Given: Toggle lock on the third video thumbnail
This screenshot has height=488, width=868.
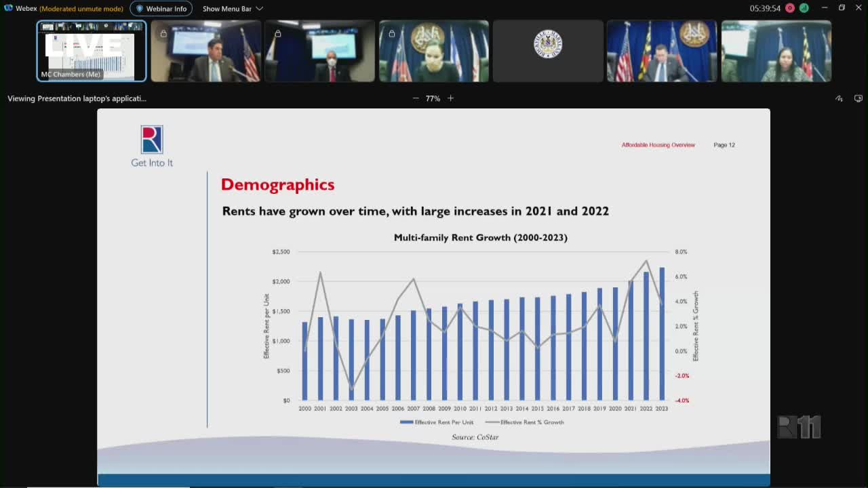Looking at the screenshot, I should pos(277,33).
